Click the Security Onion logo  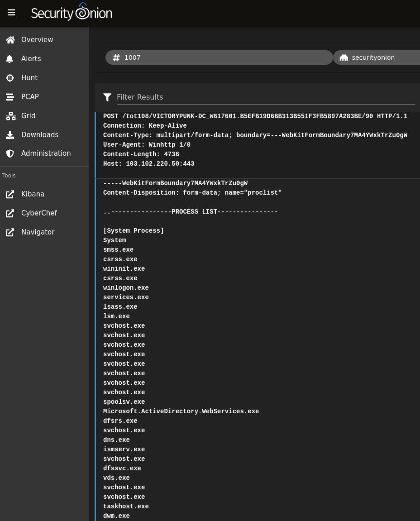pyautogui.click(x=72, y=13)
